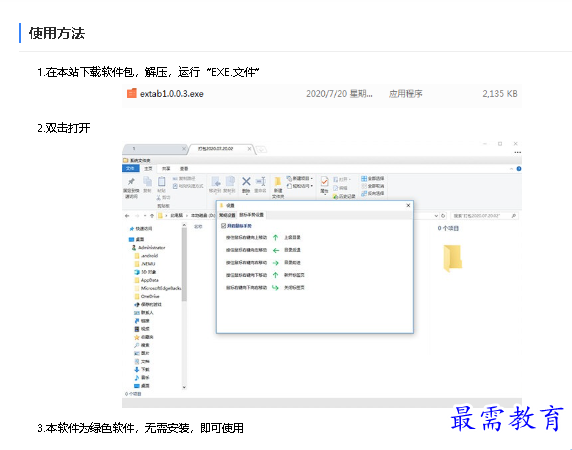Open the 鼠标手势设置 tab in dialog
The height and width of the screenshot is (450, 572).
click(251, 215)
